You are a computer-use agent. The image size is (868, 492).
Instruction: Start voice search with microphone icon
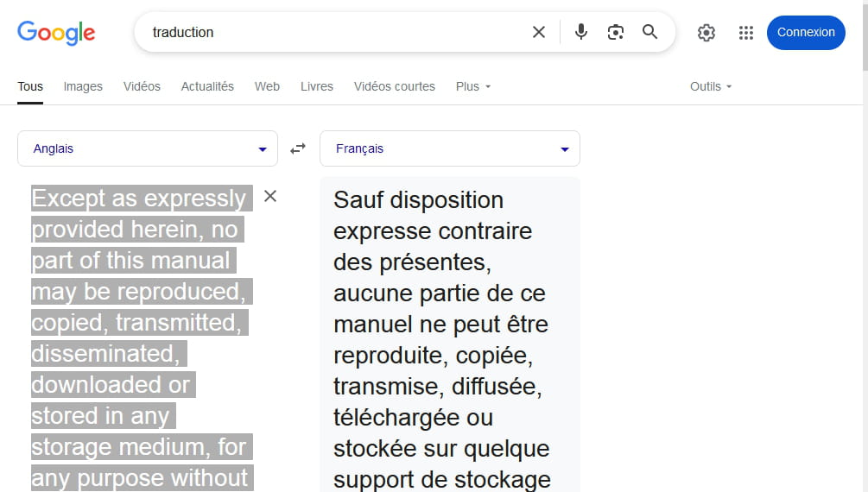pyautogui.click(x=580, y=32)
